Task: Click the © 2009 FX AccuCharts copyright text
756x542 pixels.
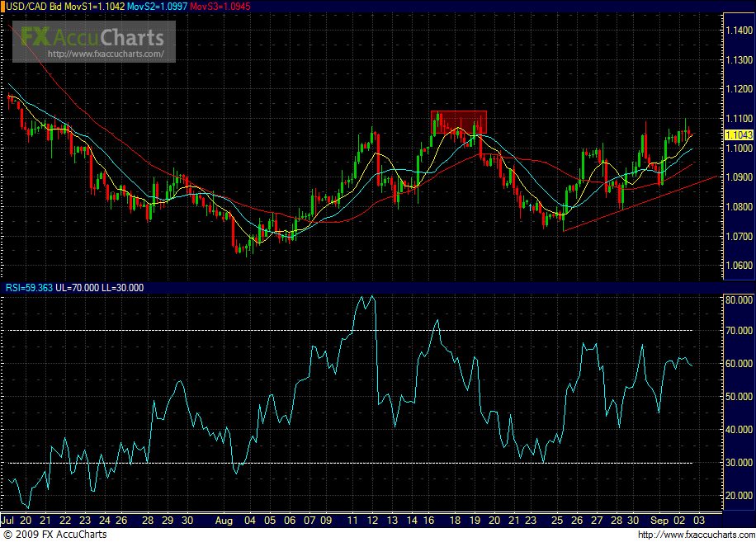Action: (55, 535)
